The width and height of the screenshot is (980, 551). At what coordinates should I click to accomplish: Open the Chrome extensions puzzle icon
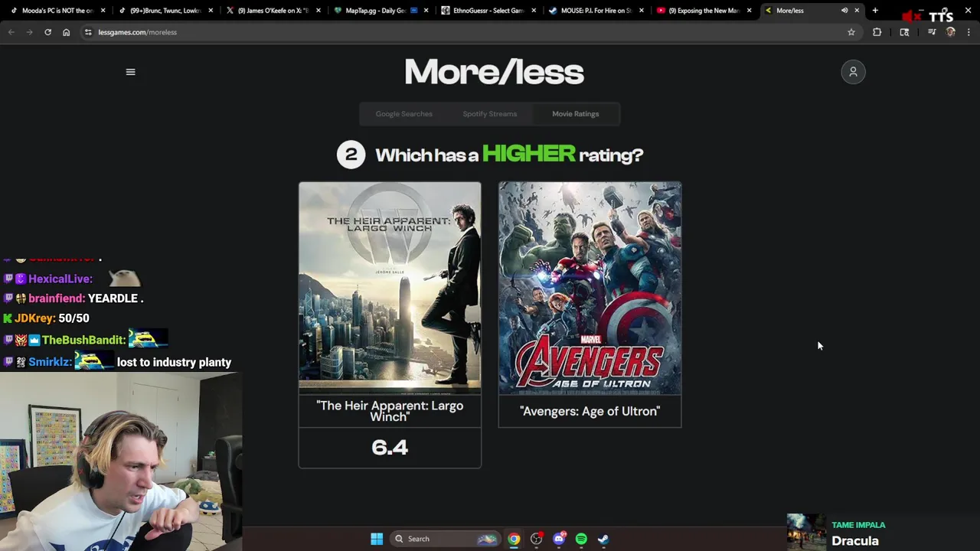pos(877,32)
